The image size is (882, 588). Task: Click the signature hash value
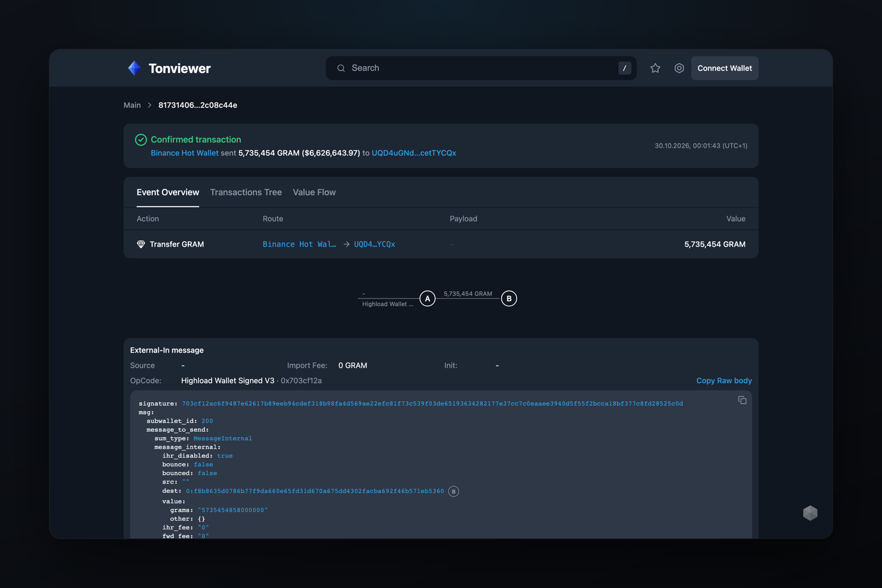[x=432, y=404]
